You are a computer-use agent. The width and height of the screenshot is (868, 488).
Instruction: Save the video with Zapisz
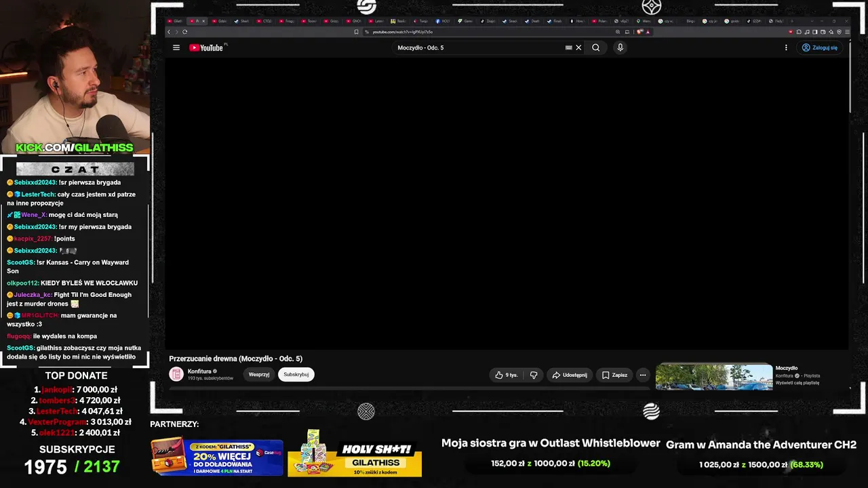tap(614, 375)
